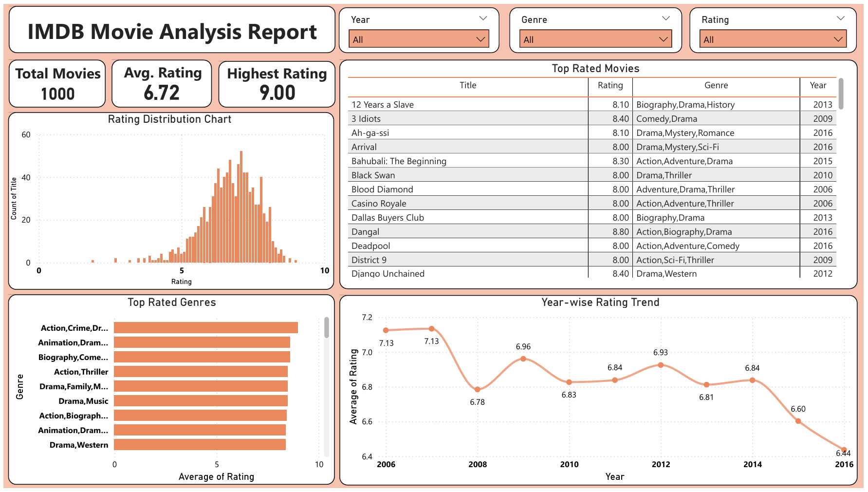This screenshot has width=868, height=492.
Task: Click the 'Rating Distribution Chart' title
Action: tap(169, 119)
